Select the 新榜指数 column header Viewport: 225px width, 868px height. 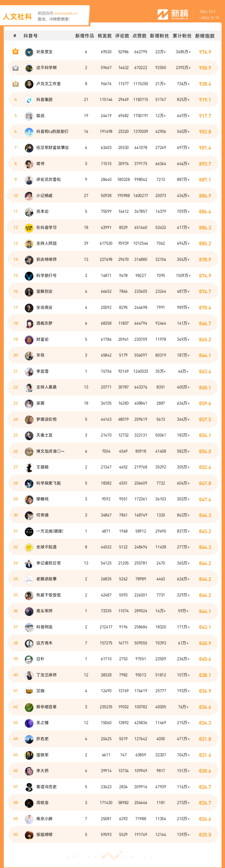pyautogui.click(x=205, y=36)
